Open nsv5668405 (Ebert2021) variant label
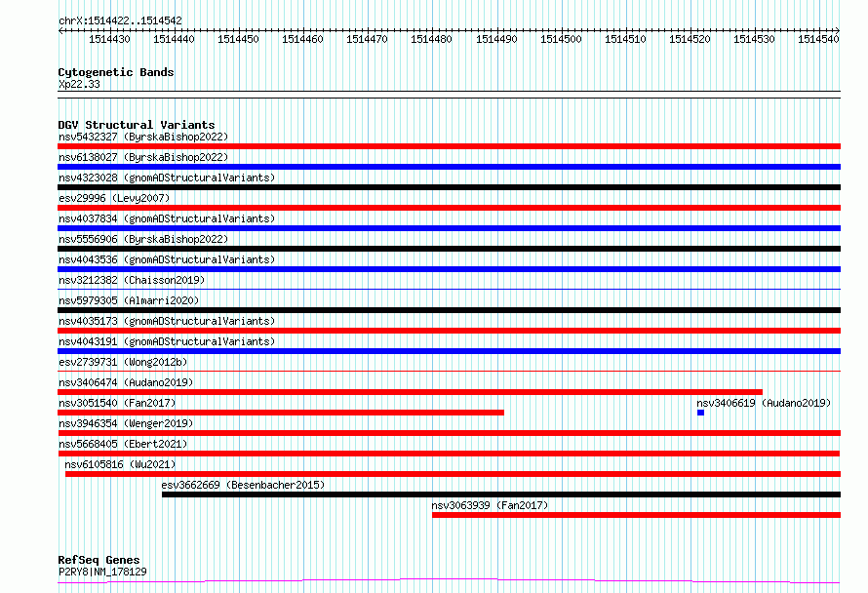Screen dimensions: 868x593 [x=123, y=444]
